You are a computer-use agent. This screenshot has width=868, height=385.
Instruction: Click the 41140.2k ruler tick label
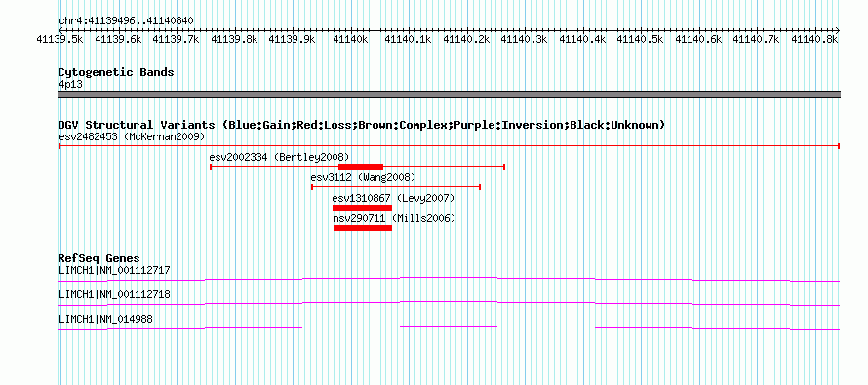(x=466, y=39)
